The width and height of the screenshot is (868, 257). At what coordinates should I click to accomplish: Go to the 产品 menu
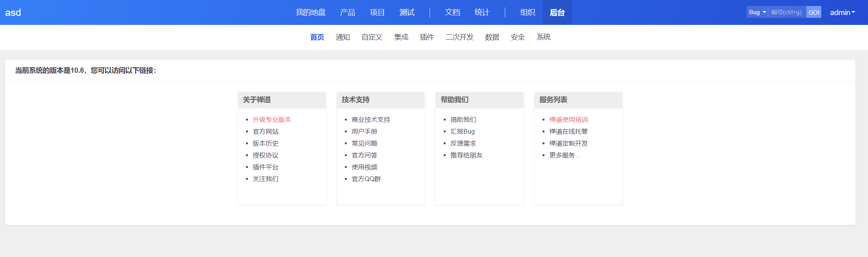tap(347, 12)
